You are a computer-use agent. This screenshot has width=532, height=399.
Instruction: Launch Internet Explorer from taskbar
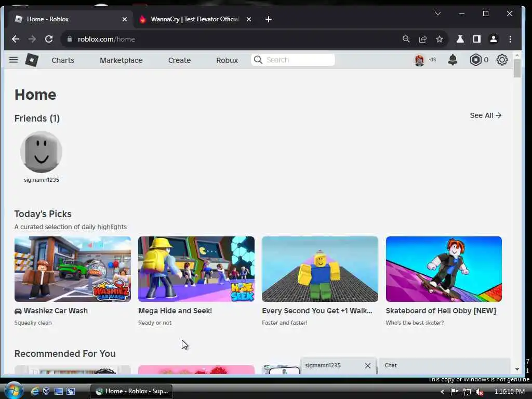(x=35, y=391)
